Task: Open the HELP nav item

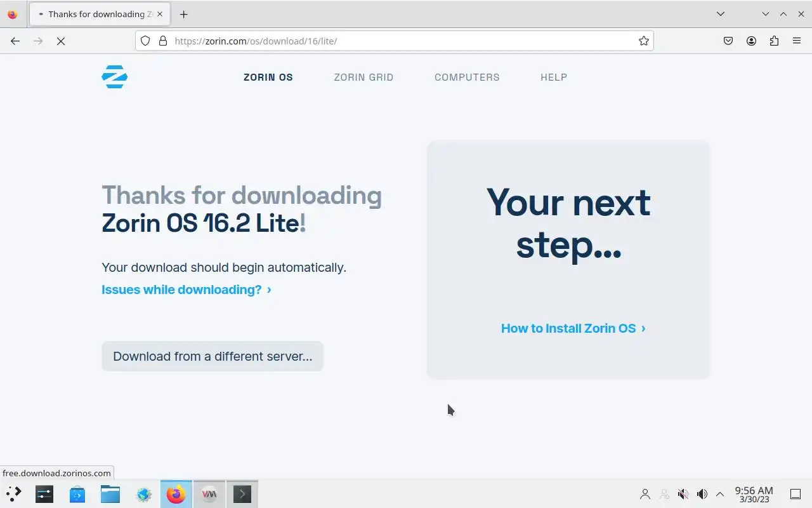Action: (554, 77)
